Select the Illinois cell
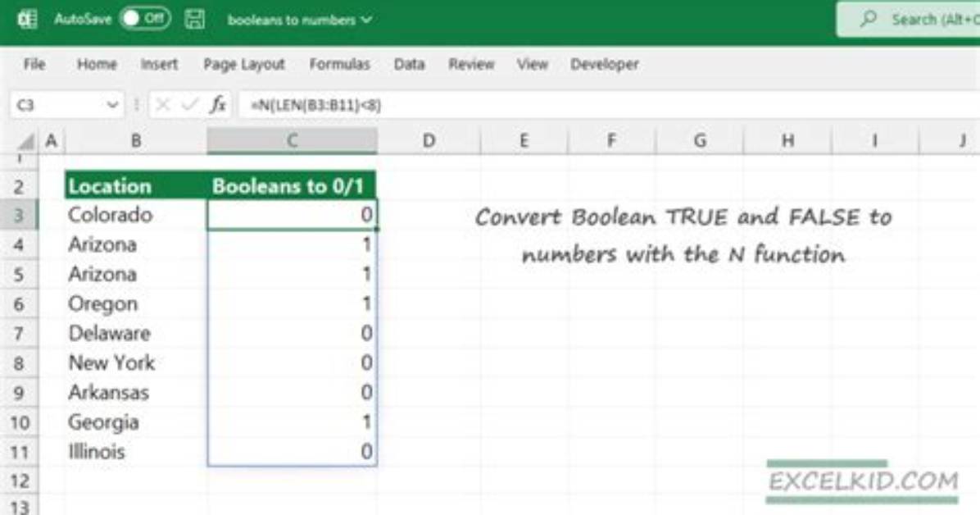The height and width of the screenshot is (515, 980). pyautogui.click(x=136, y=452)
